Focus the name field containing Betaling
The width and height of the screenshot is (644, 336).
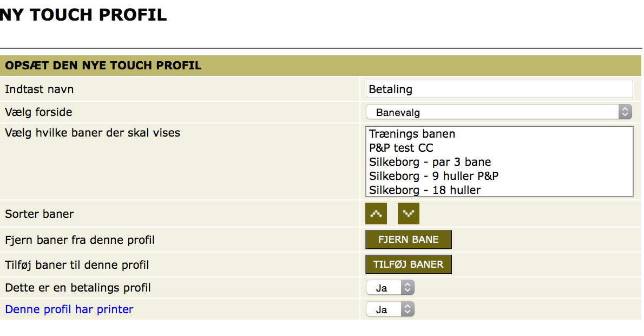tap(499, 89)
